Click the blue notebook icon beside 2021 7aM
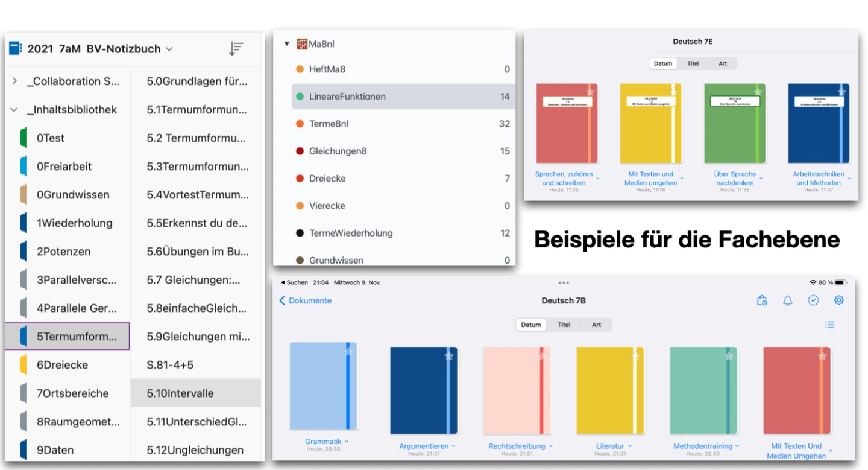Image resolution: width=868 pixels, height=470 pixels. [x=15, y=49]
